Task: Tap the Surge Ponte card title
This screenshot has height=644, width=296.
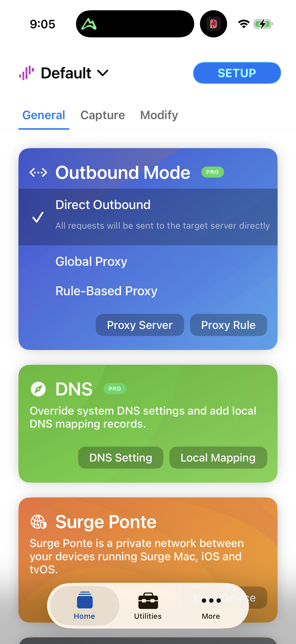Action: click(x=106, y=522)
